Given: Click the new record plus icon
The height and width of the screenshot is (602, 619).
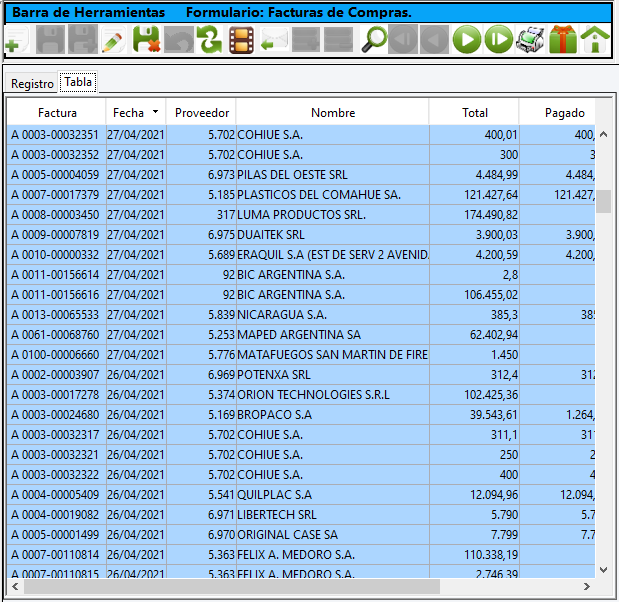Looking at the screenshot, I should coord(17,39).
